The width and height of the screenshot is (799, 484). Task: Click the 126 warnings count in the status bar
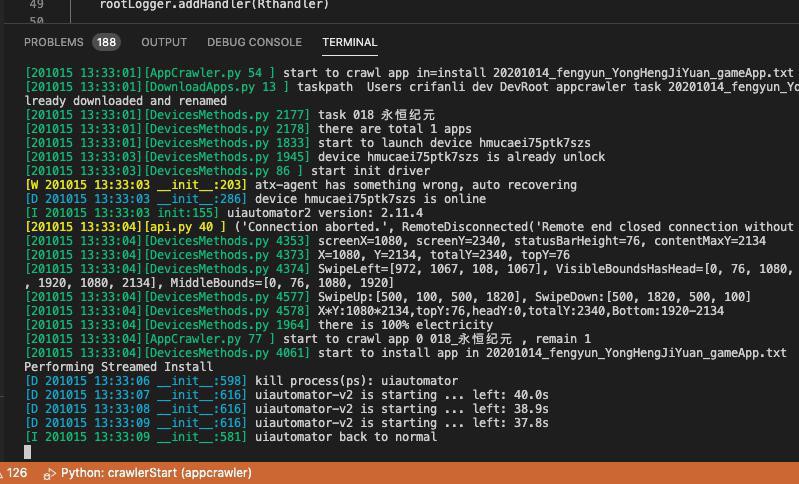17,473
